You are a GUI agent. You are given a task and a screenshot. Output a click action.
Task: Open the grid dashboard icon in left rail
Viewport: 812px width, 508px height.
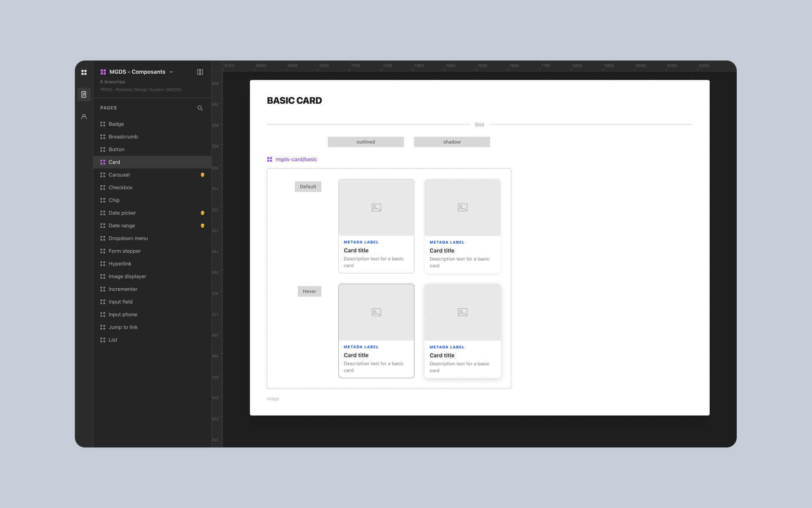[x=84, y=72]
